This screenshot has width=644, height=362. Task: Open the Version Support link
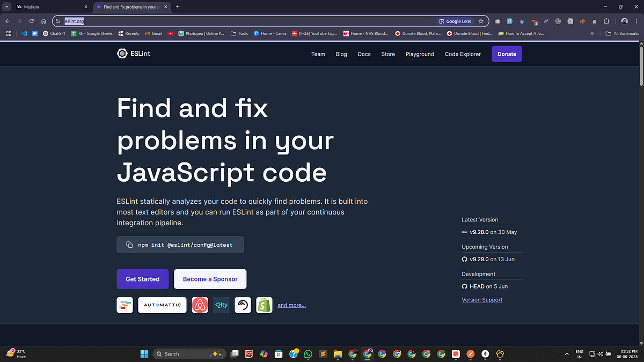coord(482,299)
